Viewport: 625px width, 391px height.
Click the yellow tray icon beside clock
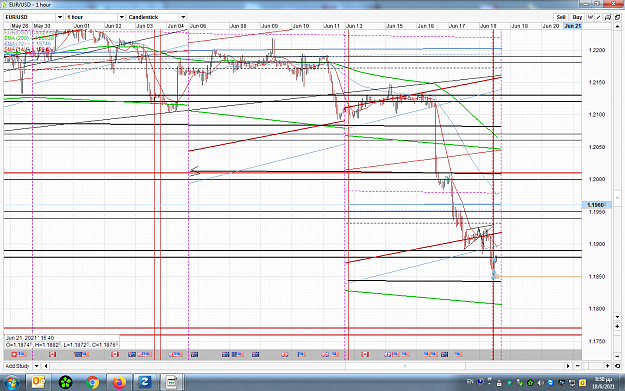582,383
